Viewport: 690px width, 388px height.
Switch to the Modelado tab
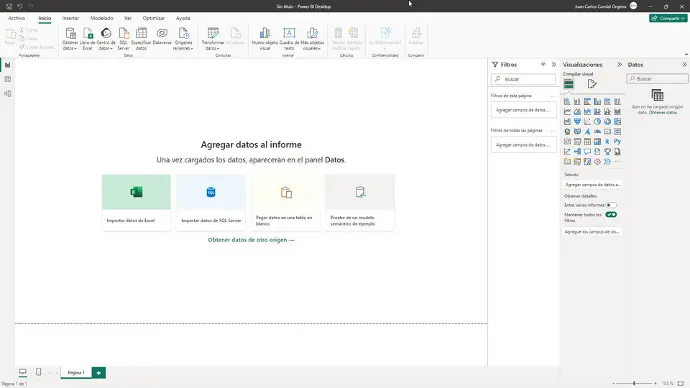[102, 18]
